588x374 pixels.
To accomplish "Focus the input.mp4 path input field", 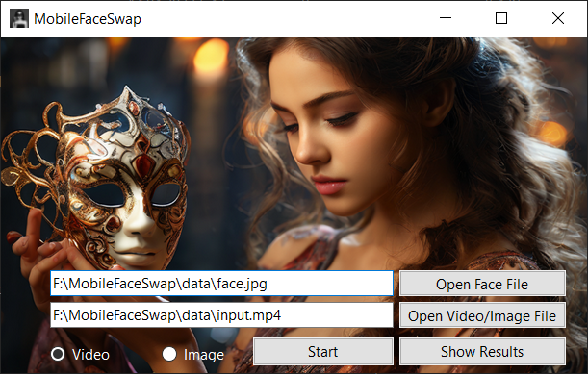I will click(221, 315).
